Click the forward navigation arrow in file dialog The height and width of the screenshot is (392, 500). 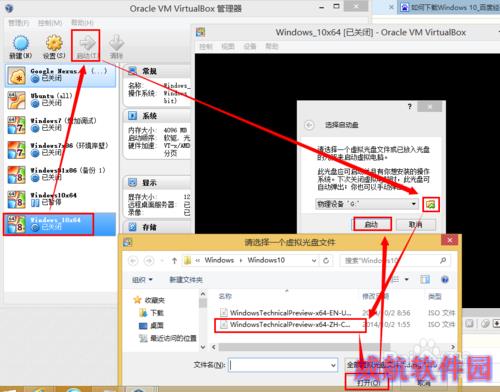[x=149, y=260]
